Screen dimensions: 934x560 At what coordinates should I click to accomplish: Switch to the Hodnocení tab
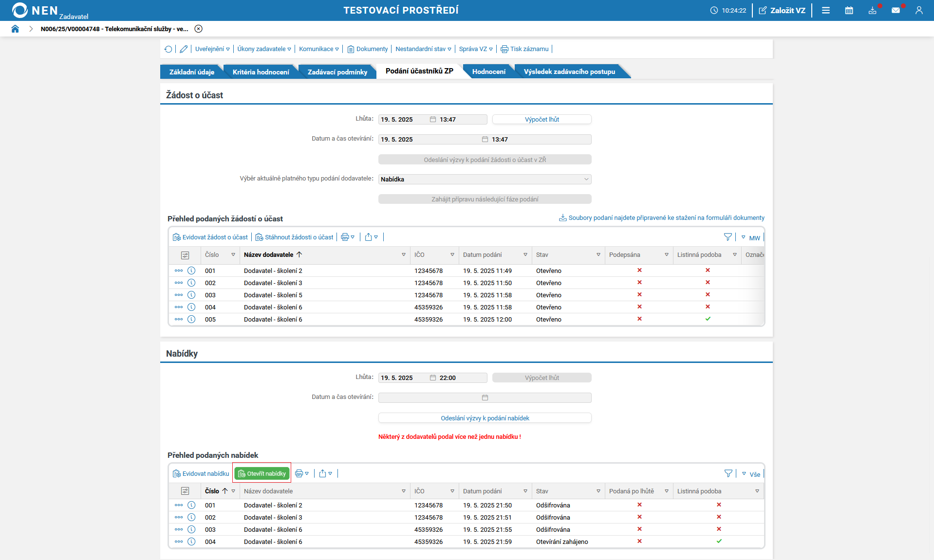click(488, 72)
